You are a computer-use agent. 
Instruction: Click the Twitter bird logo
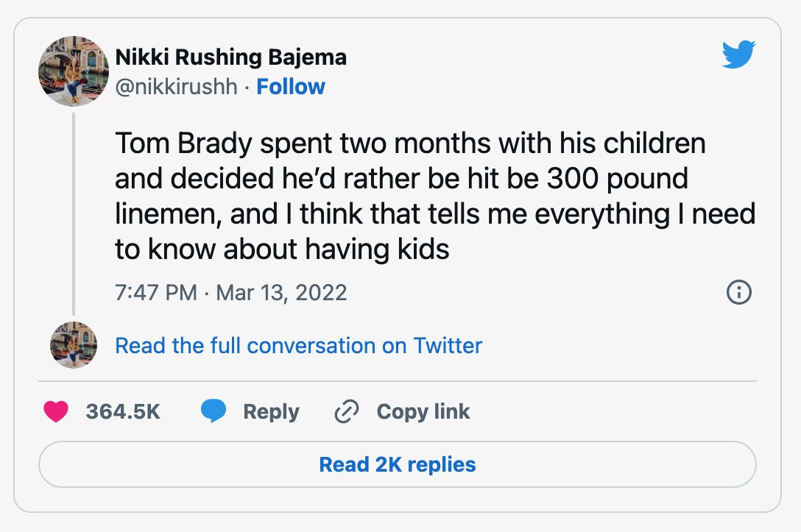click(x=738, y=54)
